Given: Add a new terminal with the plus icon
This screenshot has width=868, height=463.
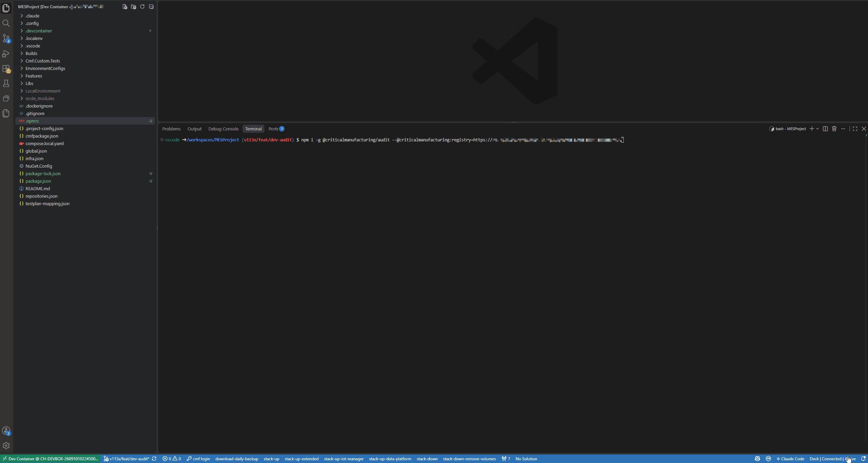Looking at the screenshot, I should 812,129.
